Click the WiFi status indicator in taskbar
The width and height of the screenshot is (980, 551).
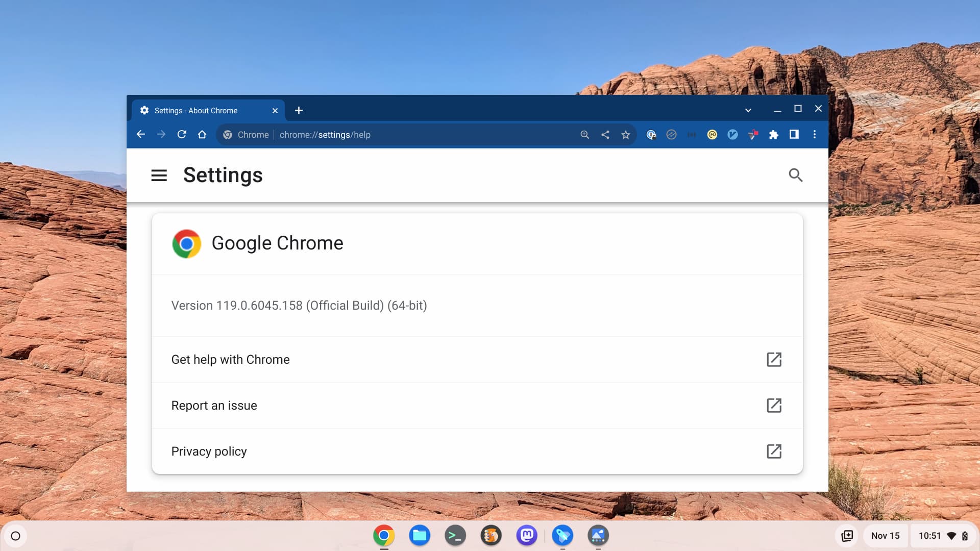click(x=952, y=536)
